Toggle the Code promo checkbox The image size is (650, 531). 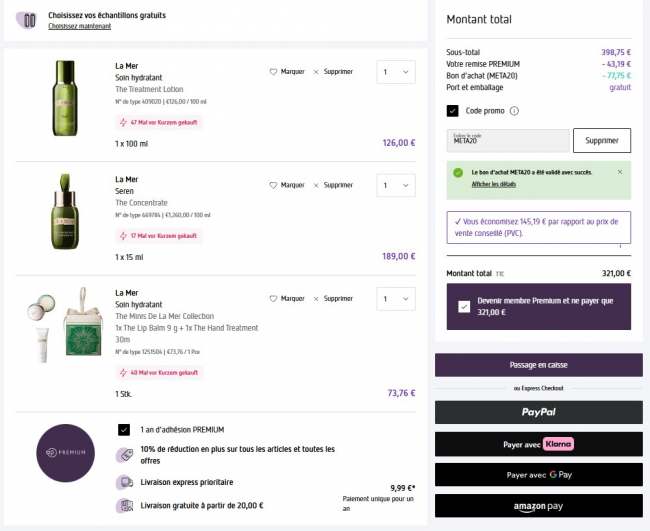click(453, 111)
